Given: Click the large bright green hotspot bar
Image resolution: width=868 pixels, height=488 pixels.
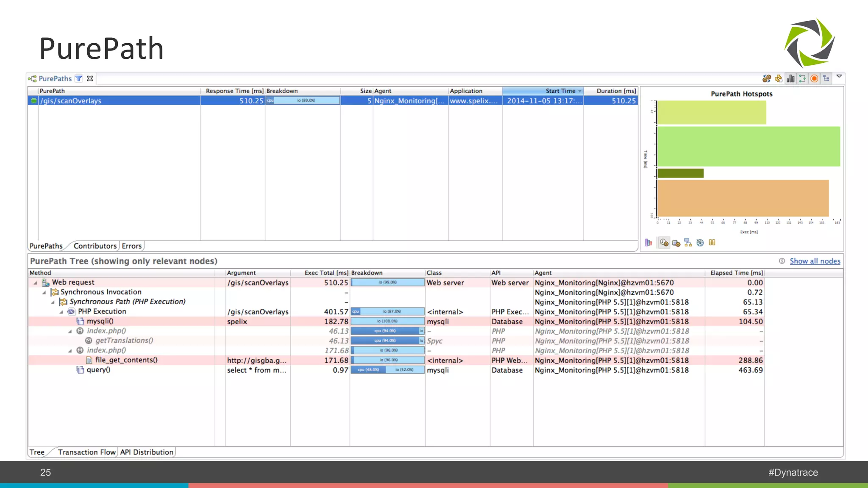Looking at the screenshot, I should click(748, 147).
